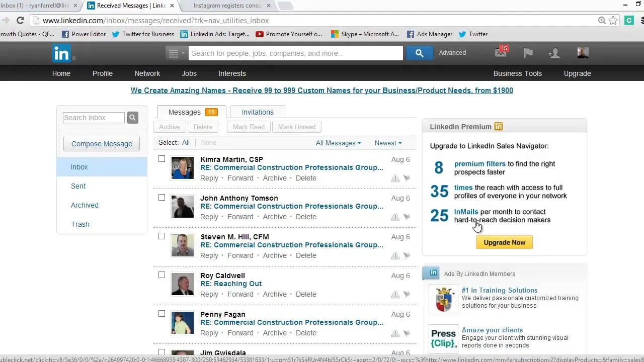Open the inbox envelope icon with 15 badge

501,52
